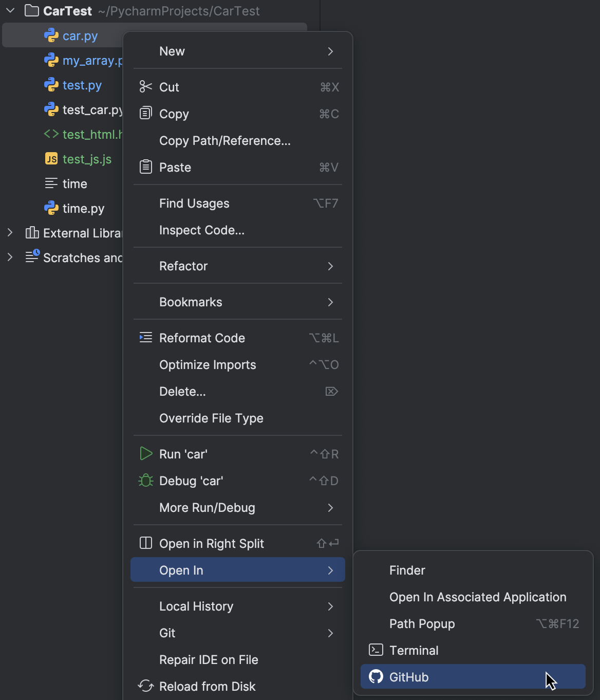Choose Open In Associated Application
The width and height of the screenshot is (600, 700).
click(477, 597)
